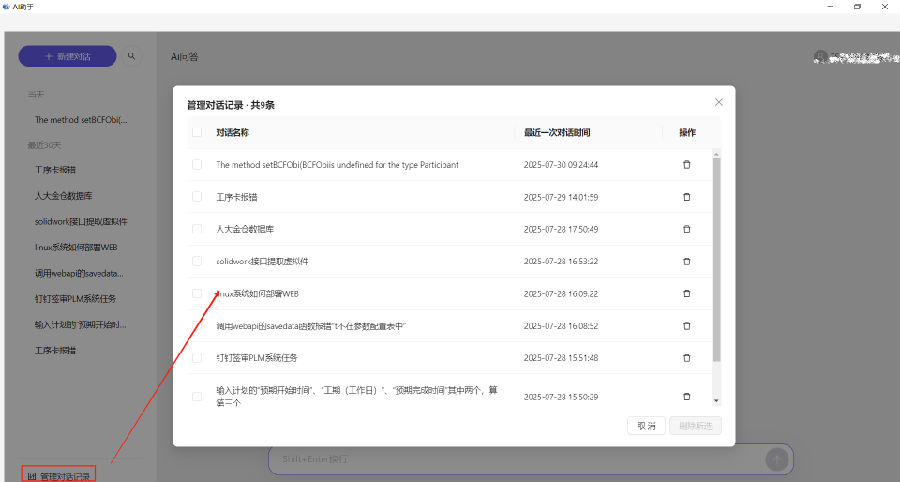
Task: Check the box for 人大金仓数据库 row
Action: 197,229
